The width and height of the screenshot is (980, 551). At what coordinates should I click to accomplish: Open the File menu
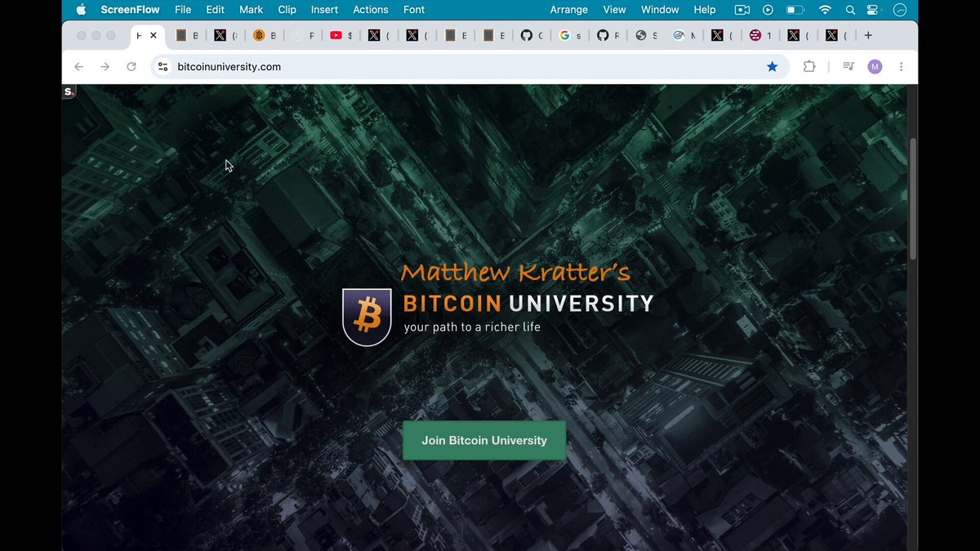coord(183,10)
